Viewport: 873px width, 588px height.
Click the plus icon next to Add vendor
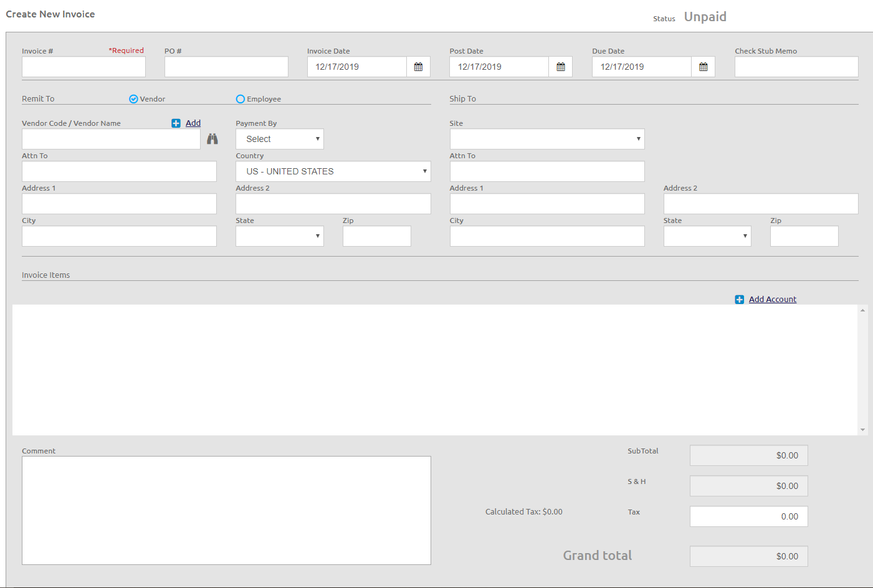click(x=175, y=123)
